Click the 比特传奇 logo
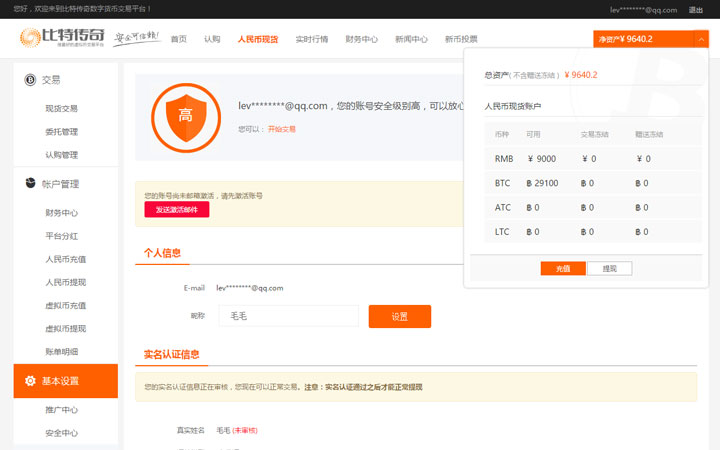 click(x=62, y=37)
